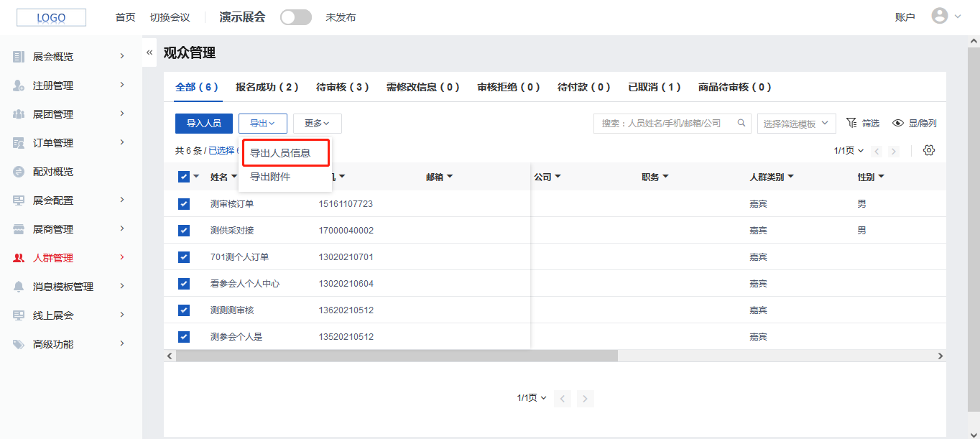Click the name 测供采对接

pos(232,231)
